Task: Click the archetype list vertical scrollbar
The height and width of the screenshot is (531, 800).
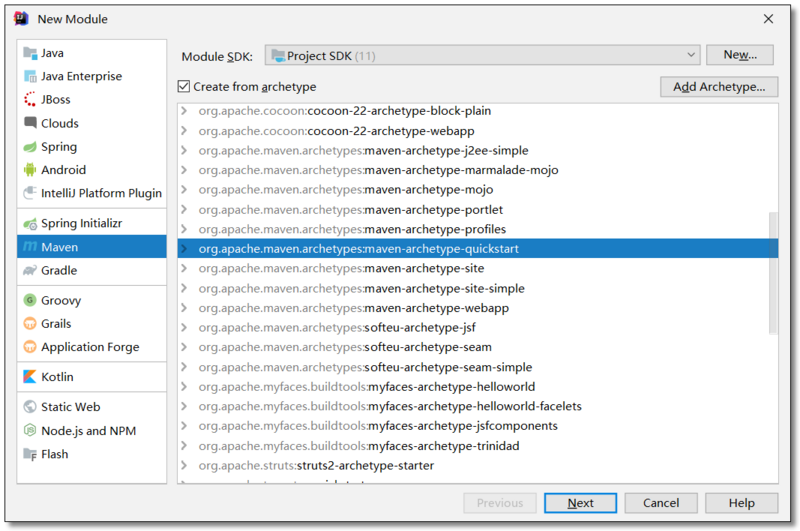Action: pos(772,272)
